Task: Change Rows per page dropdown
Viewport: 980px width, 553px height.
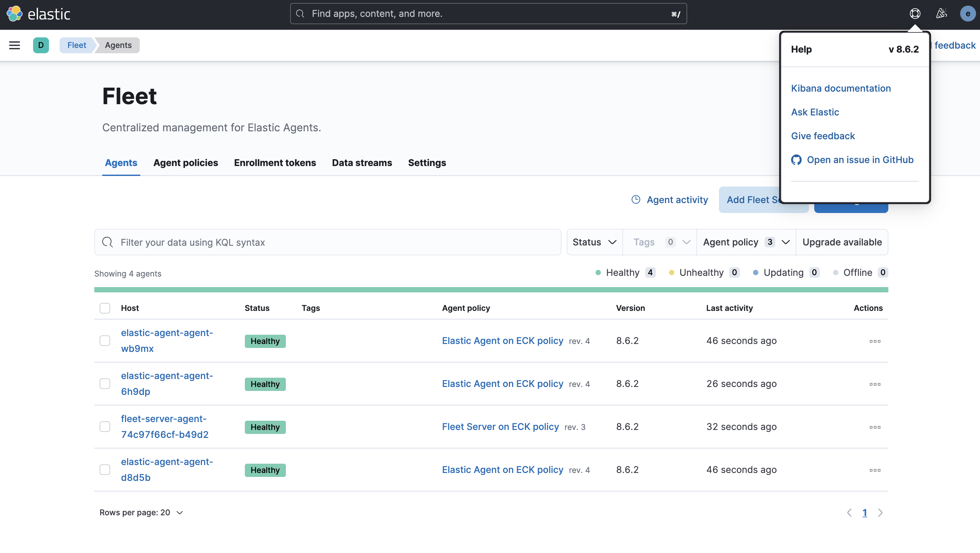Action: [141, 513]
